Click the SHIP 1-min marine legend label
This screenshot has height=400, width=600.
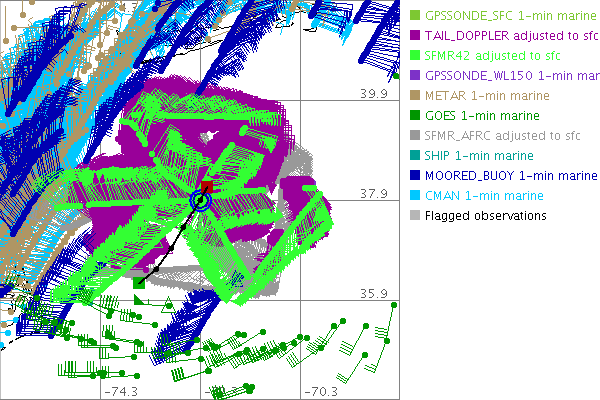click(479, 156)
